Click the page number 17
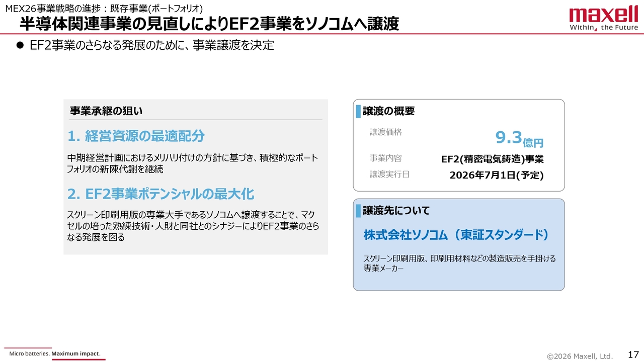 pos(633,354)
